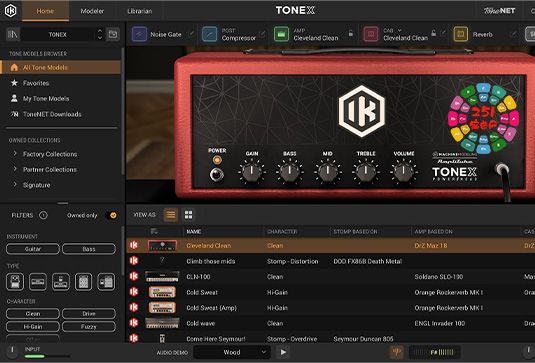The image size is (535, 363).
Task: Open the Compressor edit icon
Action: point(262,34)
